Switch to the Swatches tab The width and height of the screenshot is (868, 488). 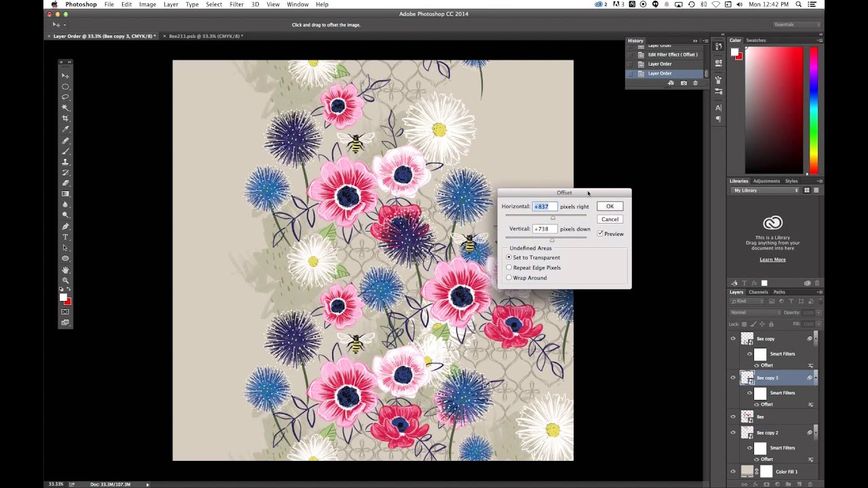point(756,40)
